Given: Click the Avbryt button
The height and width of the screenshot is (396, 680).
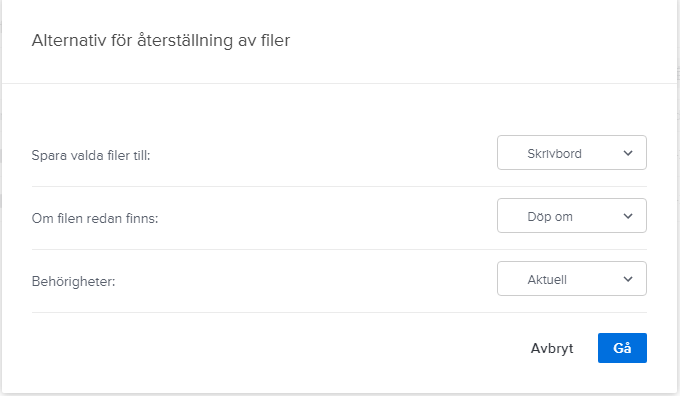Looking at the screenshot, I should tap(552, 348).
